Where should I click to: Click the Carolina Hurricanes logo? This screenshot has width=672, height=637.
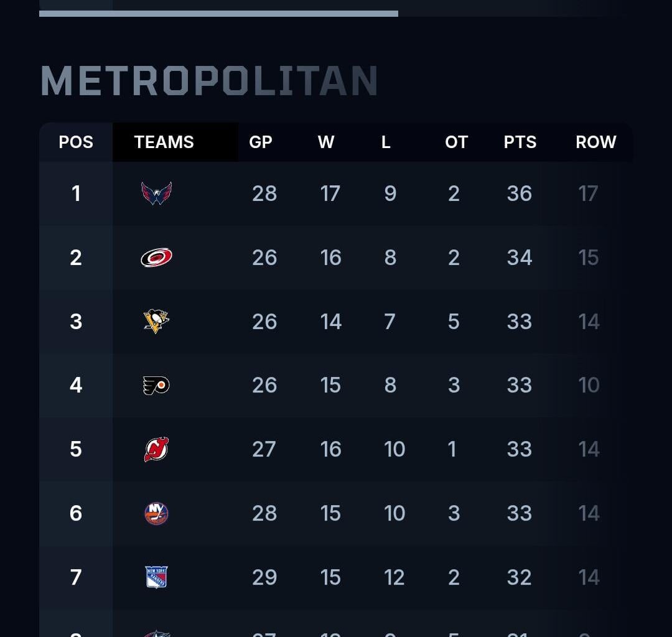point(156,257)
